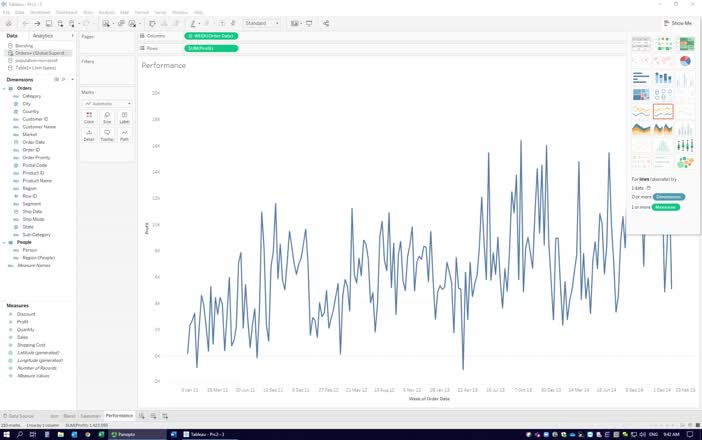Screen dimensions: 702x440
Task: Select the Blending data source
Action: pyautogui.click(x=24, y=45)
